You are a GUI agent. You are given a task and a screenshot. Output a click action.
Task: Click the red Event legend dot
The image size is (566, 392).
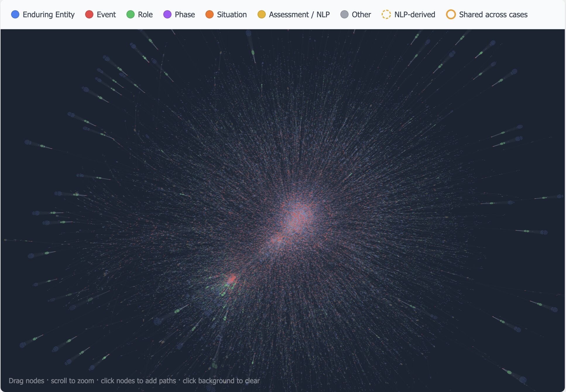(89, 14)
